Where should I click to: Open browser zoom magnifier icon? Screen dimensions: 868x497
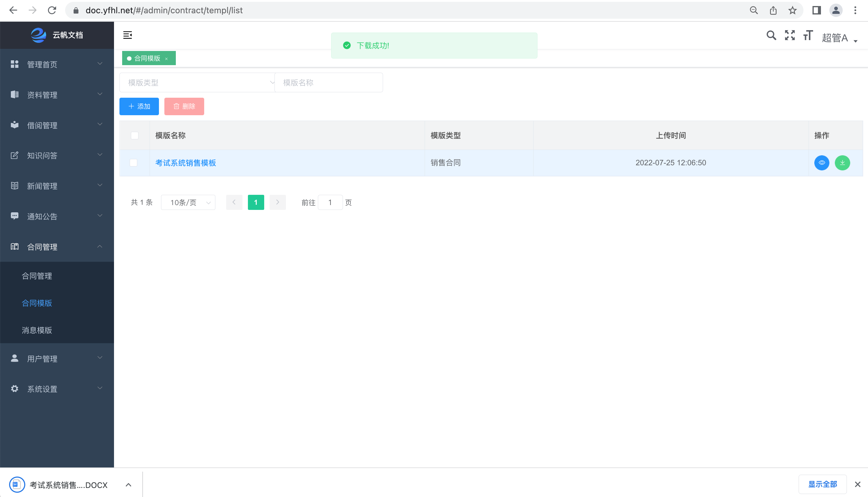click(754, 10)
